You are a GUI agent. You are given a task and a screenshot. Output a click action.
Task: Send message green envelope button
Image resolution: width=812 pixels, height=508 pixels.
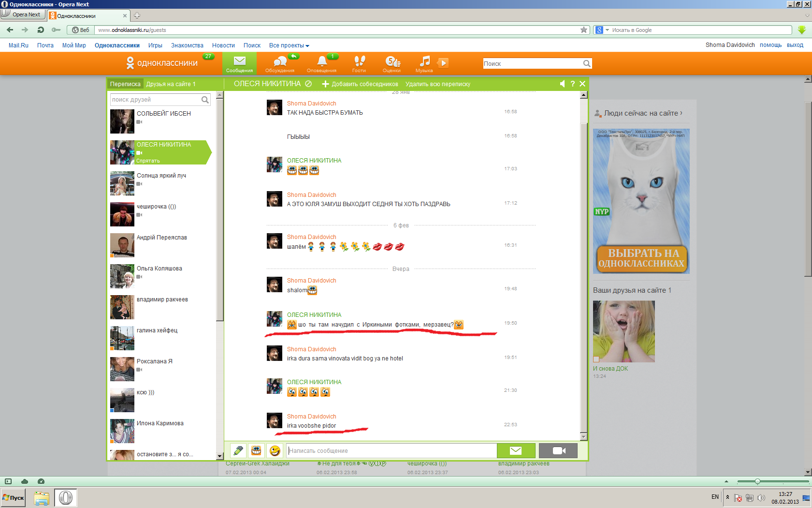point(516,451)
